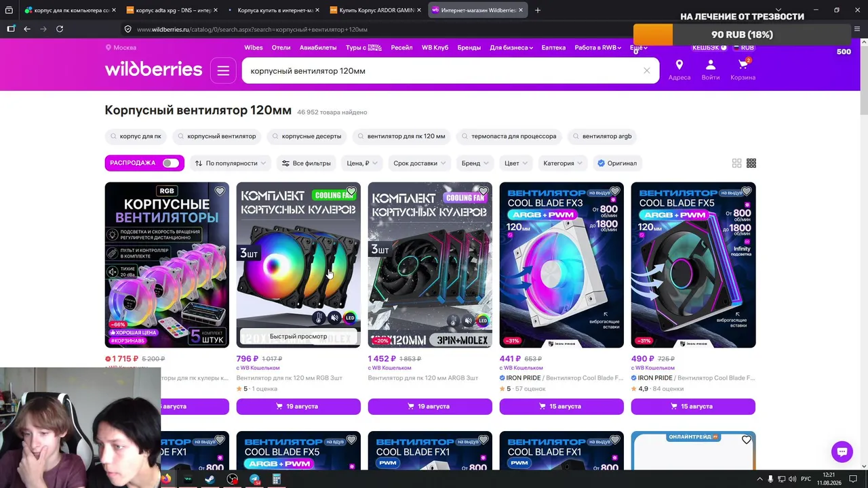Open the Корзина shopping cart
The width and height of the screenshot is (868, 488).
coord(743,70)
